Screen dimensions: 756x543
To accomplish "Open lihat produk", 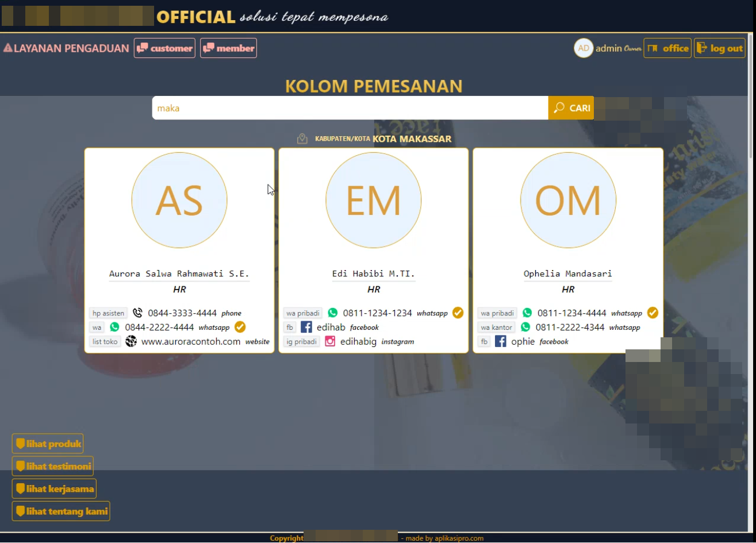I will pyautogui.click(x=48, y=444).
